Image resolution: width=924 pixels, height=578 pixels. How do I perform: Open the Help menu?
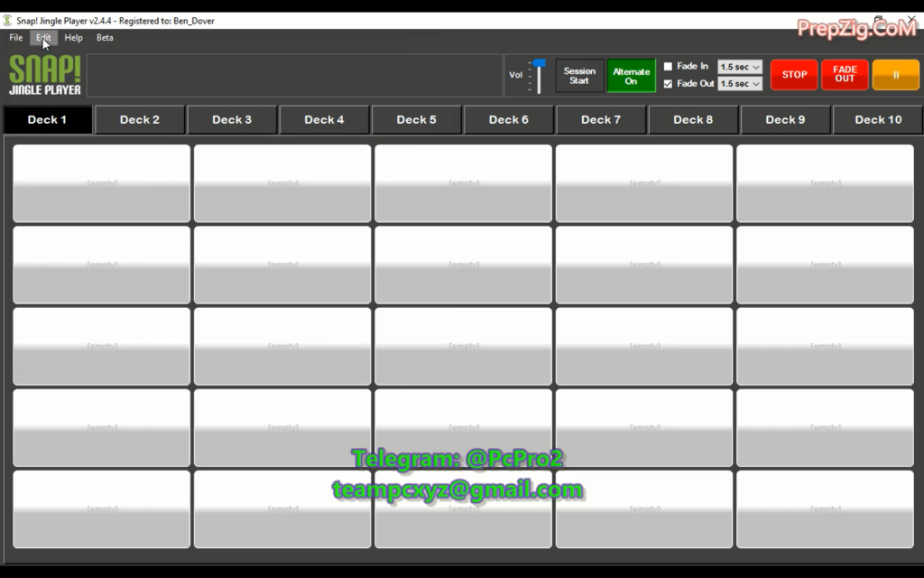pyautogui.click(x=73, y=38)
